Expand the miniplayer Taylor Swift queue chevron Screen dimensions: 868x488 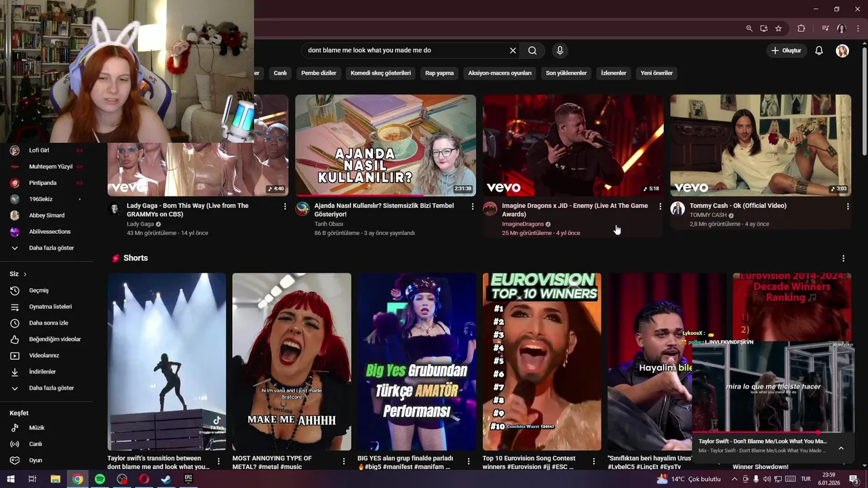(841, 448)
